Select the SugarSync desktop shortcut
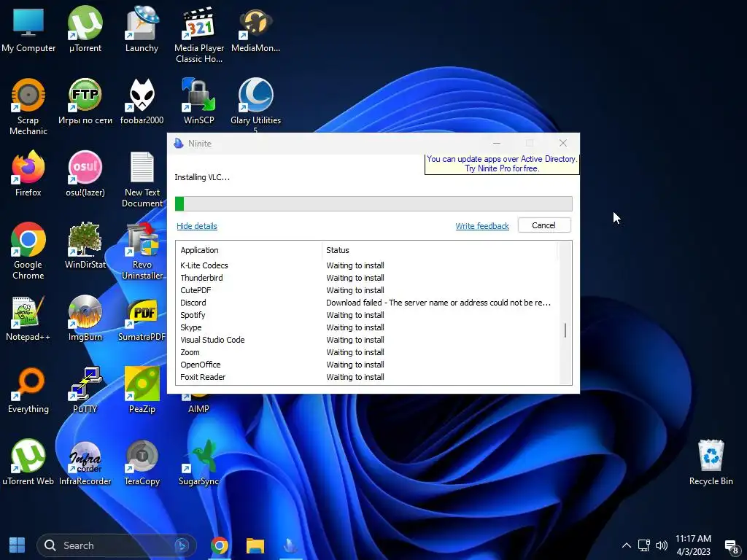This screenshot has width=747, height=560. (x=198, y=463)
